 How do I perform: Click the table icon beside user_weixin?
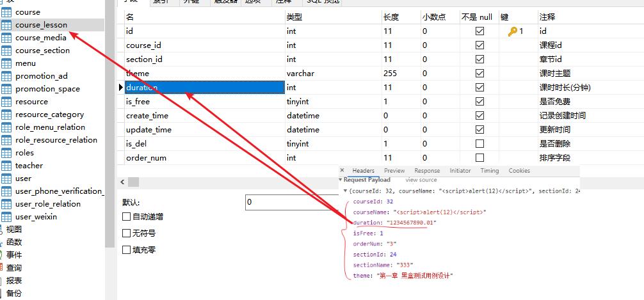[x=6, y=217]
